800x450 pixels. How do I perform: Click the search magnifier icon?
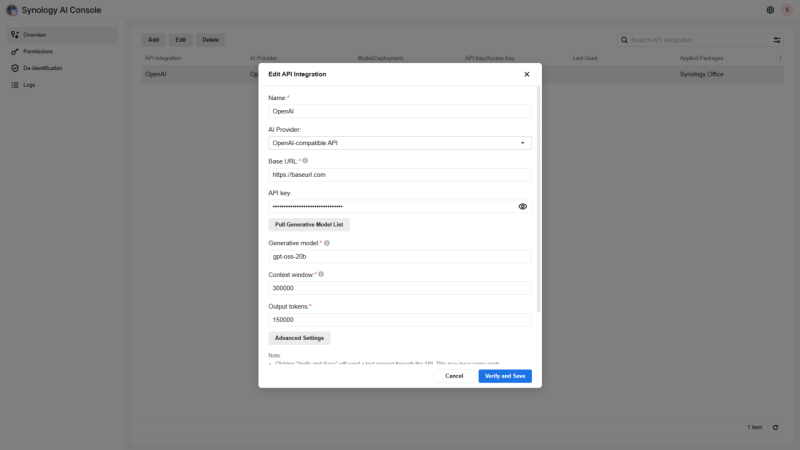(x=624, y=40)
